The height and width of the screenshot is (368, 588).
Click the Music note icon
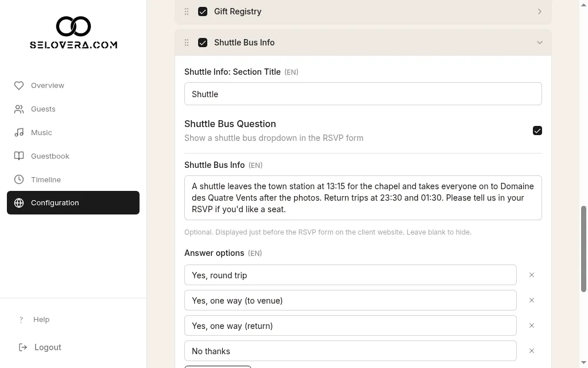click(19, 133)
